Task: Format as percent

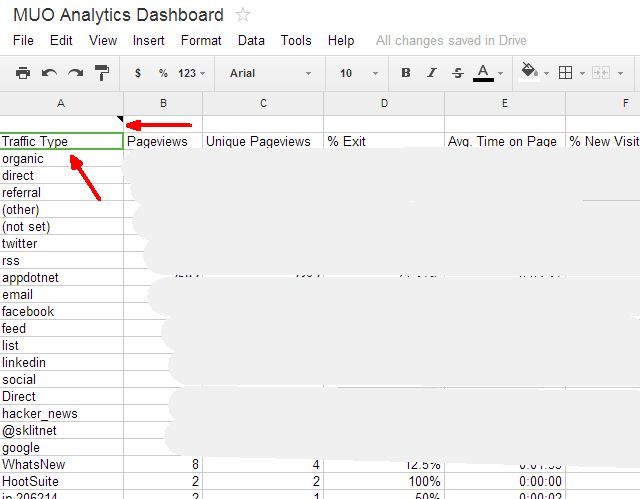Action: [163, 73]
